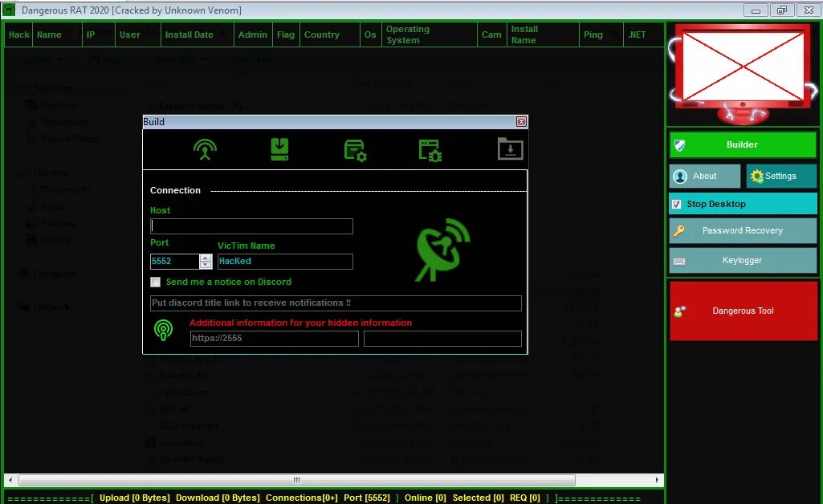Click the empty field right of https://2555
Screen dimensions: 823x504
(x=442, y=338)
